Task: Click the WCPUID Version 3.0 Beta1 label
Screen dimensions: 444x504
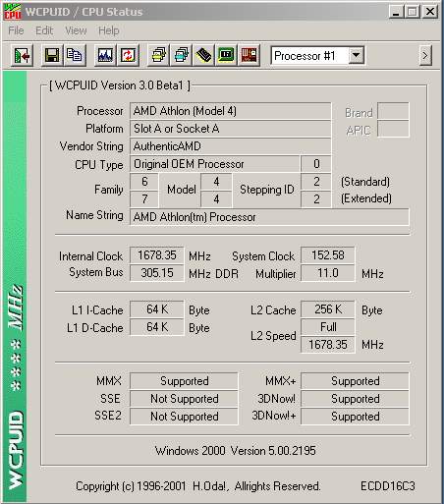Action: pyautogui.click(x=120, y=85)
